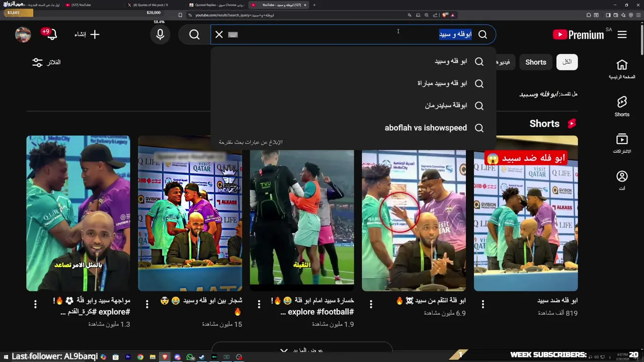Open Chrome from the taskbar
This screenshot has width=644, height=362.
(x=140, y=357)
